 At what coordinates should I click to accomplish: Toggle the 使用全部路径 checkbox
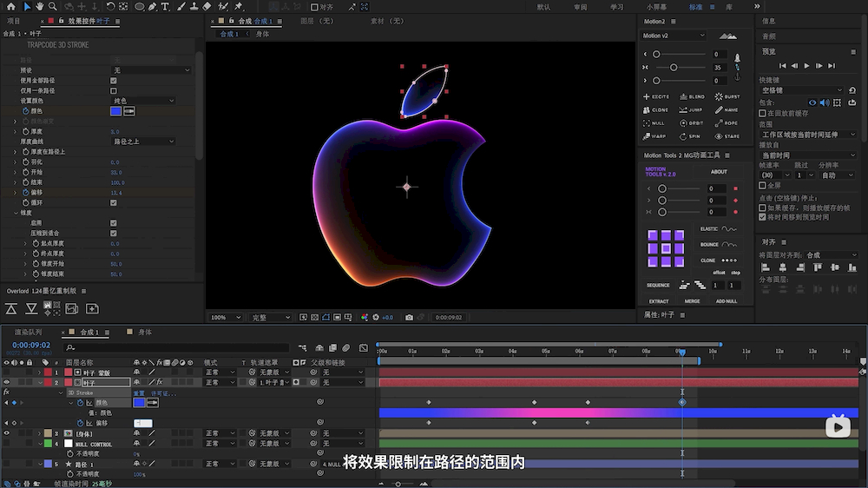114,80
